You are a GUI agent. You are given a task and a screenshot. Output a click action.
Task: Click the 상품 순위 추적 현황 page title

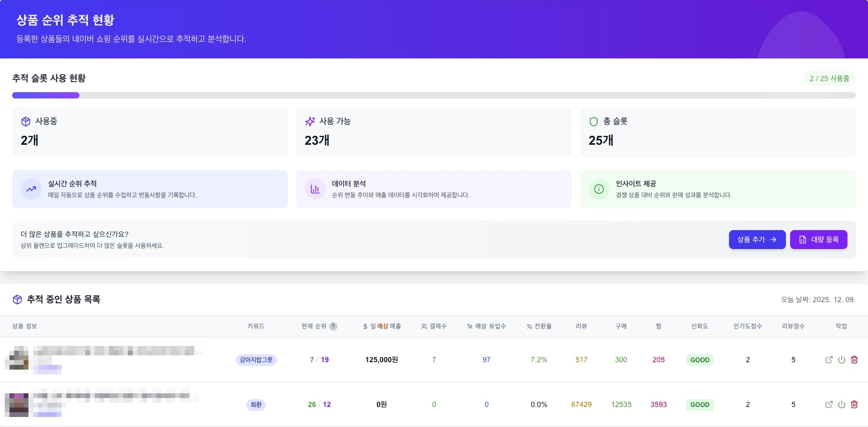65,20
